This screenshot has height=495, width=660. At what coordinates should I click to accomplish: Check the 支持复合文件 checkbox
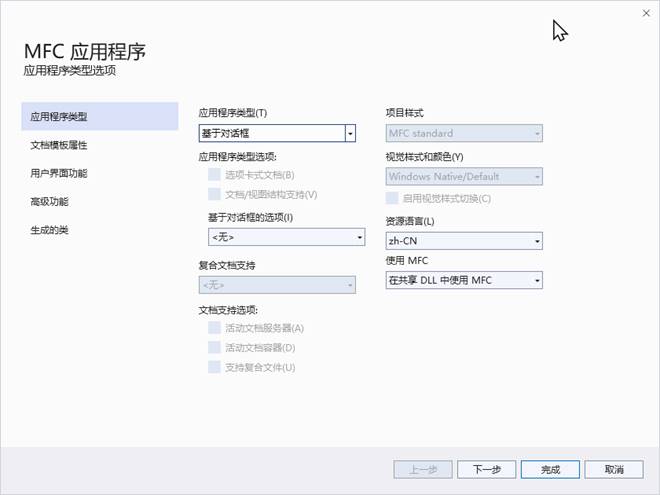click(214, 367)
